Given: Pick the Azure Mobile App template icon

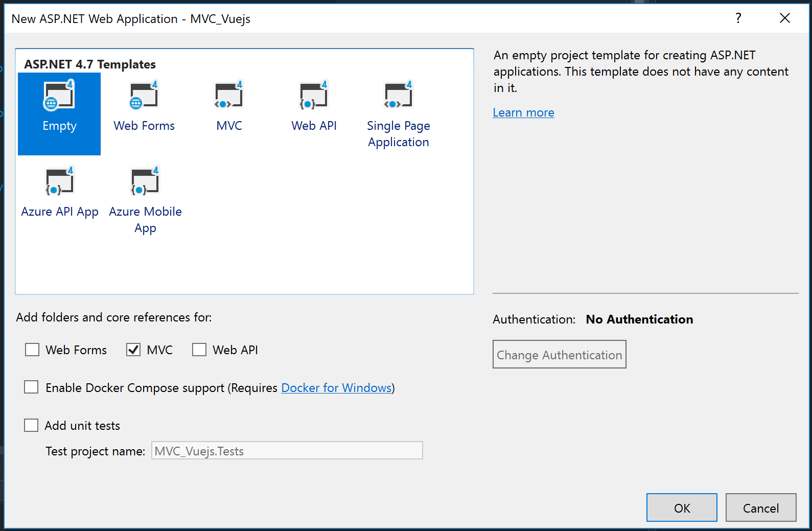Looking at the screenshot, I should (x=145, y=181).
